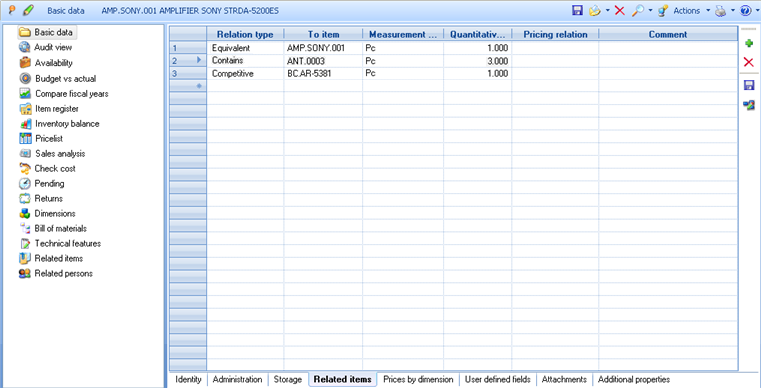
Task: Open Check cost in the sidebar
Action: click(55, 169)
